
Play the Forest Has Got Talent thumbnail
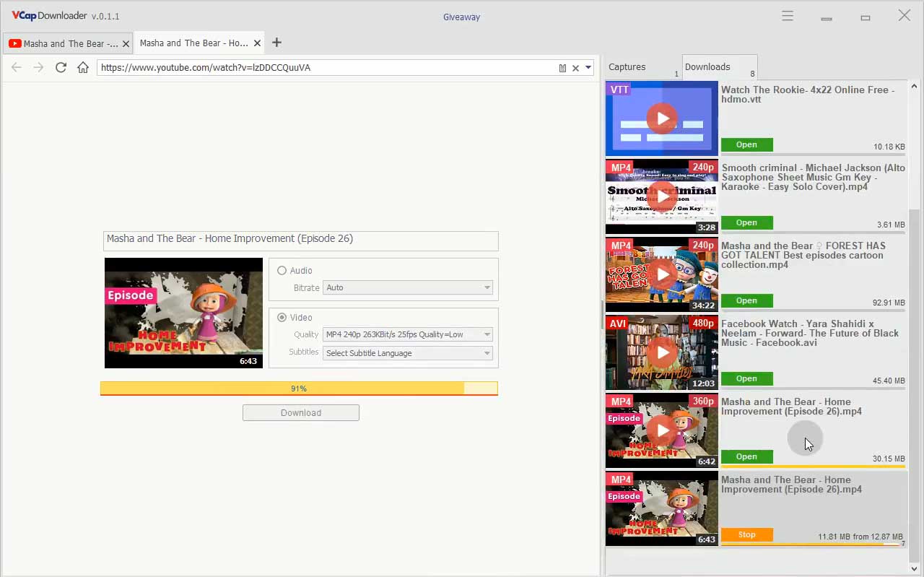[662, 274]
